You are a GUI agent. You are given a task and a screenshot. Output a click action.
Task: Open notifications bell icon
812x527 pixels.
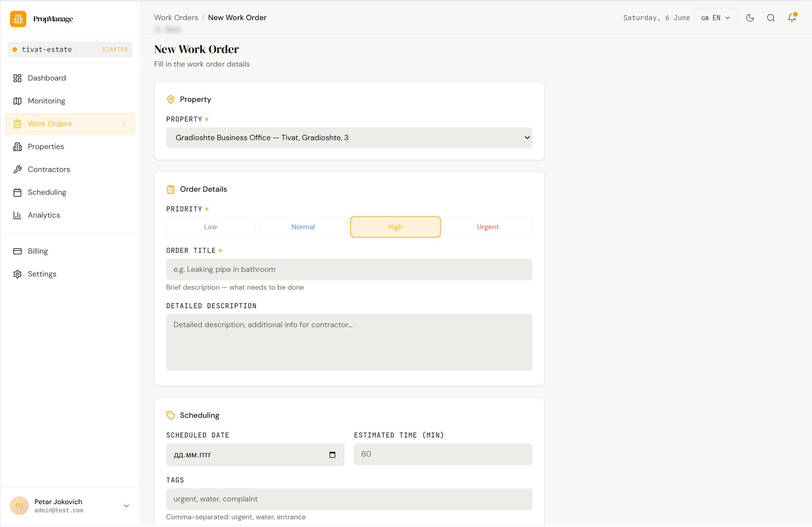pyautogui.click(x=792, y=18)
